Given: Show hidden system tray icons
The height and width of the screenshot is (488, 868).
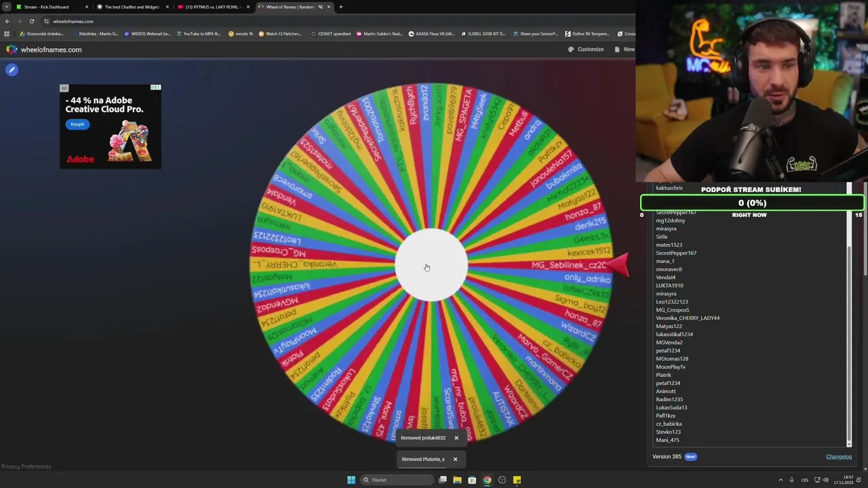Looking at the screenshot, I should tap(781, 480).
